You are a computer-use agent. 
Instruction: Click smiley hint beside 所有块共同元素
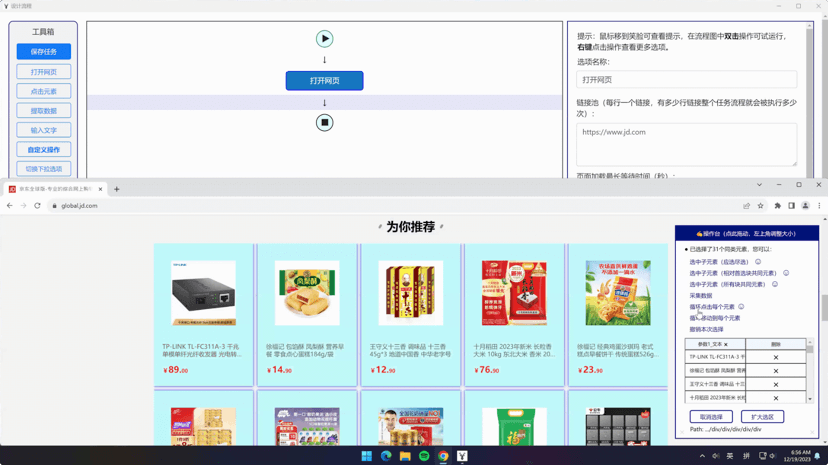point(775,284)
